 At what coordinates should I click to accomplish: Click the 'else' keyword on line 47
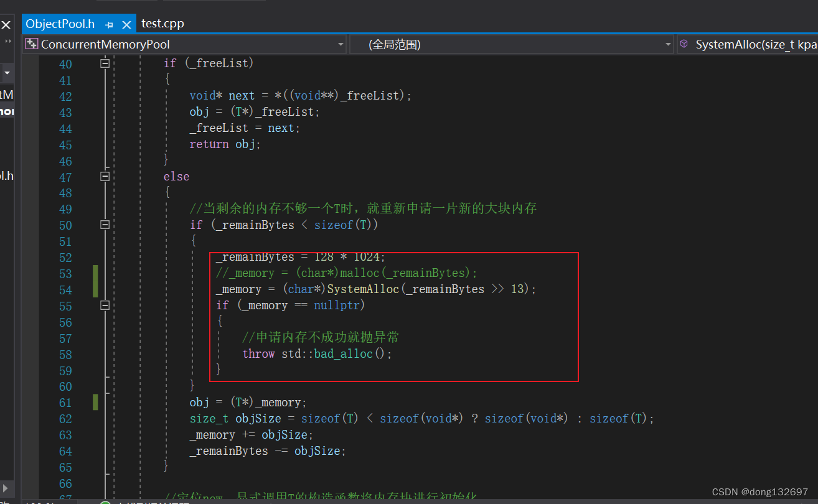[x=176, y=177]
